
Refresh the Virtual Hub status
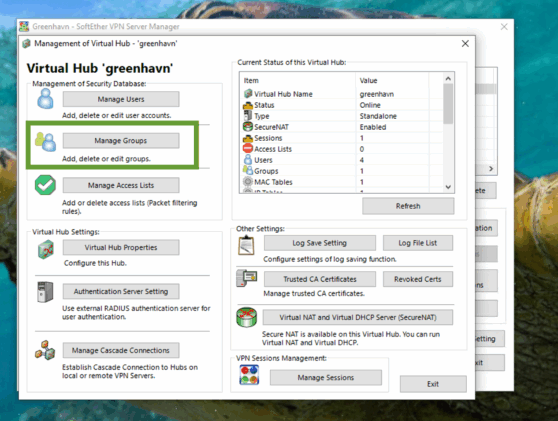[x=408, y=206]
